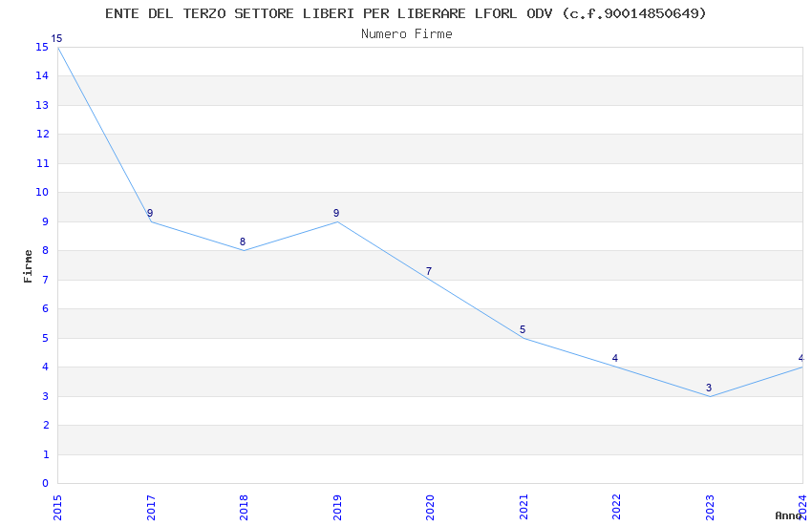Click the x-axis year label 2022

[x=617, y=508]
